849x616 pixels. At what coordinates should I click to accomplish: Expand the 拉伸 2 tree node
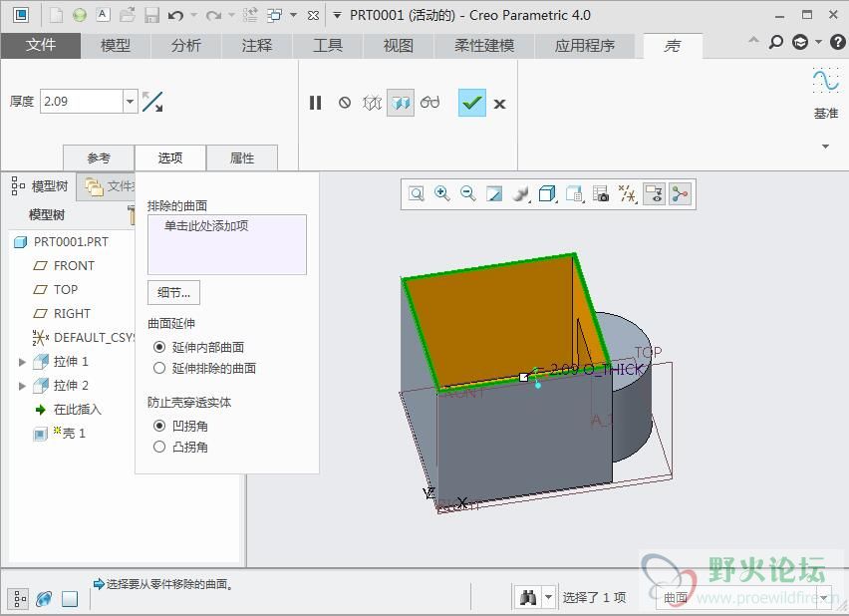(x=22, y=386)
